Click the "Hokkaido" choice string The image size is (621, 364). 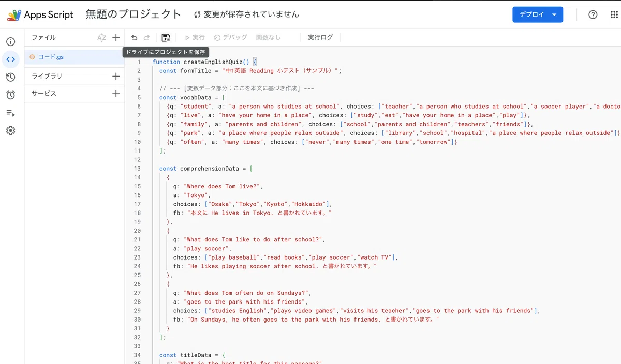click(308, 204)
